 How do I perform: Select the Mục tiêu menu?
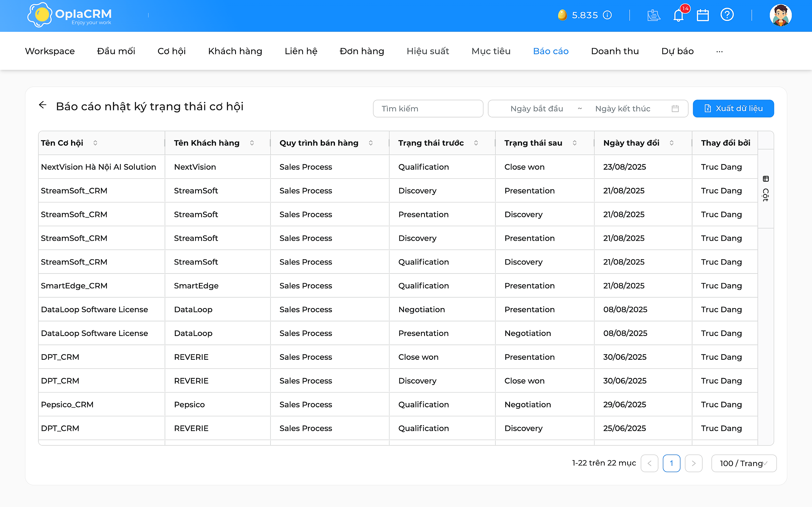click(491, 51)
